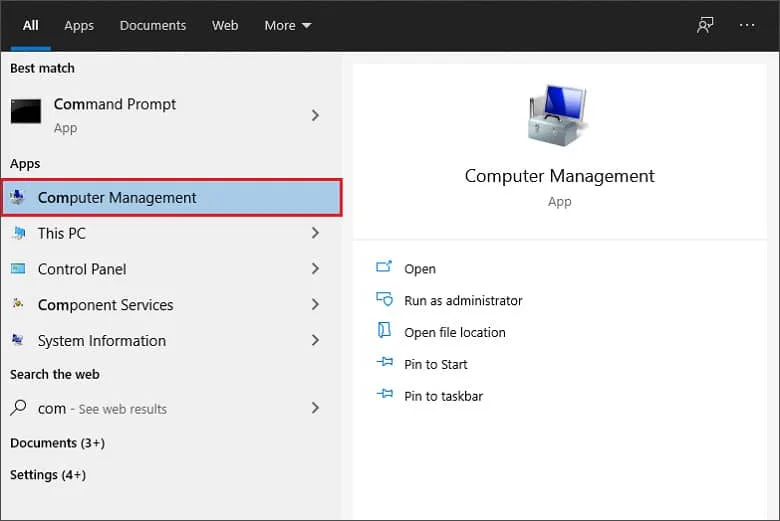This screenshot has height=521, width=780.
Task: Switch to the Web tab
Action: 225,25
